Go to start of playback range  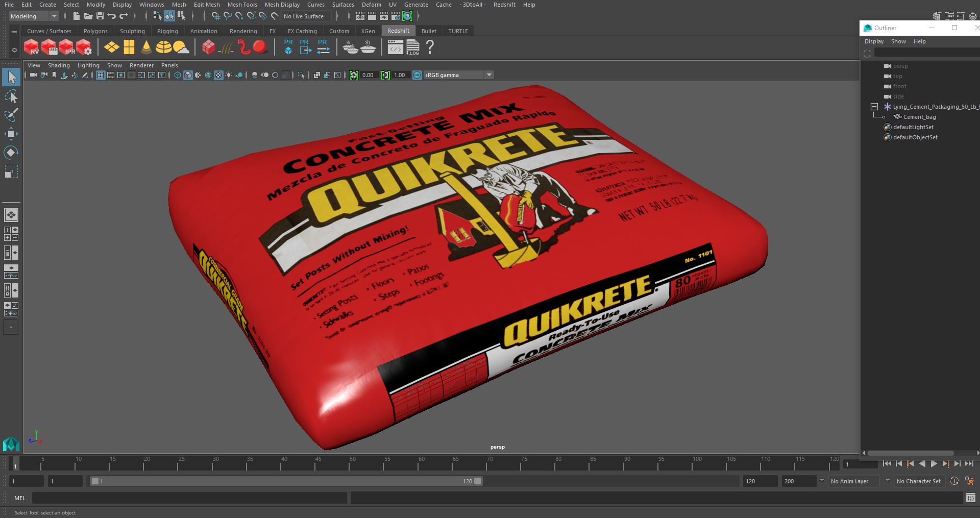pos(887,464)
